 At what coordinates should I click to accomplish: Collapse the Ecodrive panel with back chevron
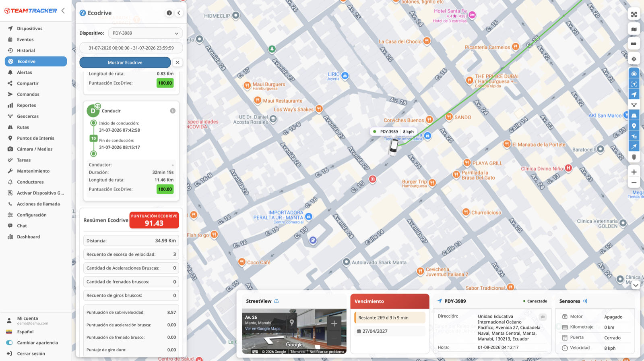click(x=179, y=13)
